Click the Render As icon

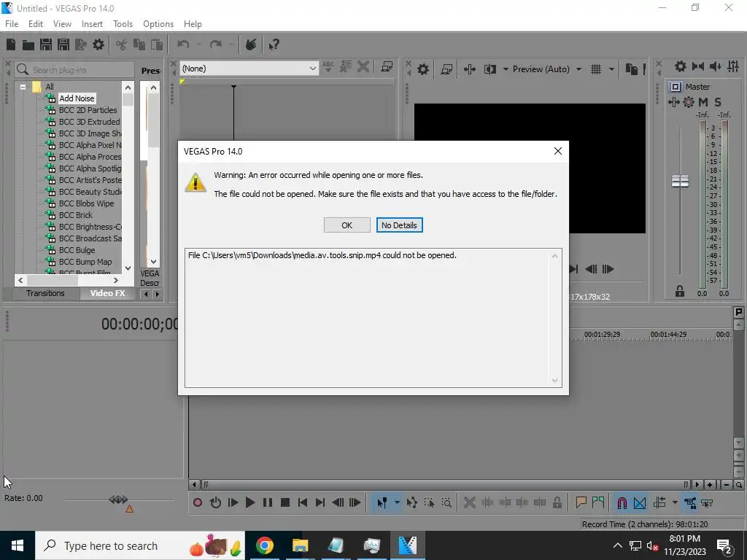pos(81,44)
